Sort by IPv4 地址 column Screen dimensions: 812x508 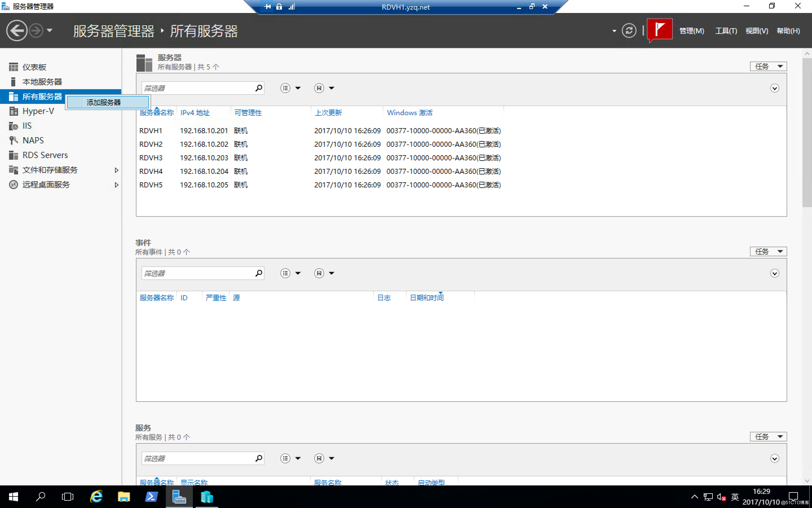[195, 113]
